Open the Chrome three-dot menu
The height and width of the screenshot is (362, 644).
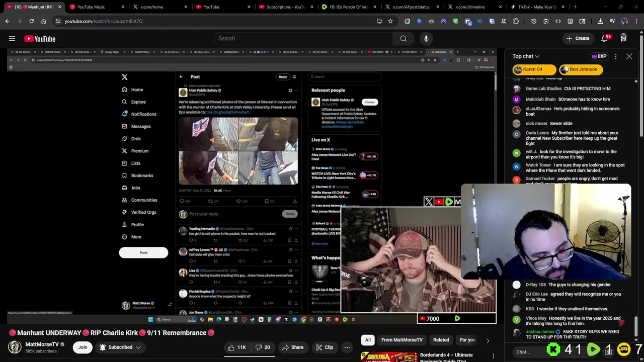pyautogui.click(x=636, y=21)
